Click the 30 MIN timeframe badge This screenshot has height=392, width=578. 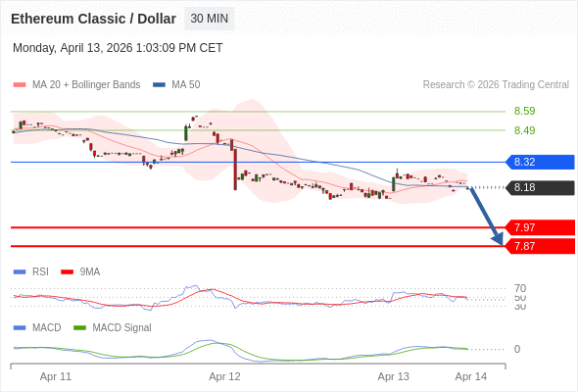(x=209, y=19)
